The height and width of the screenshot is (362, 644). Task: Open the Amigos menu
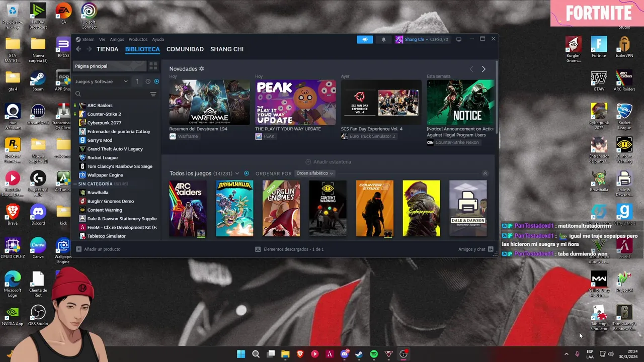click(x=117, y=39)
